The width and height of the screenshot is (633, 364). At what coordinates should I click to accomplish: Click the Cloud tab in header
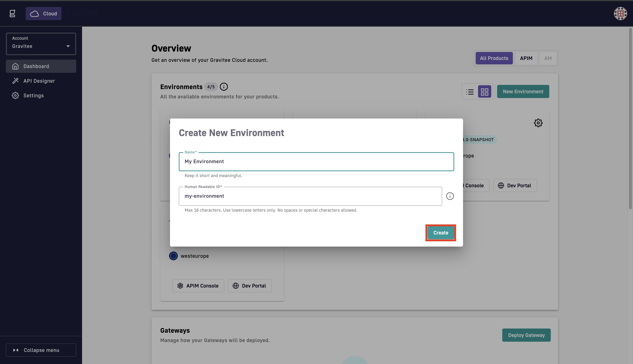click(x=44, y=14)
